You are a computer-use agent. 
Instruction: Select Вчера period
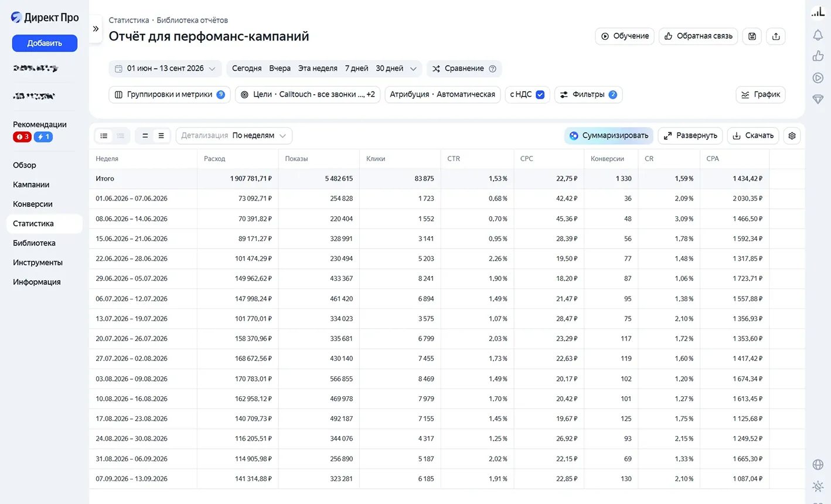280,69
